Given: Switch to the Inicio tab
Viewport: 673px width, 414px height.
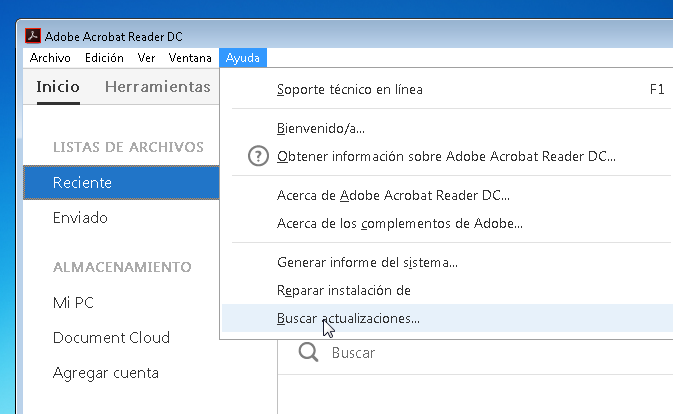Looking at the screenshot, I should tap(58, 87).
